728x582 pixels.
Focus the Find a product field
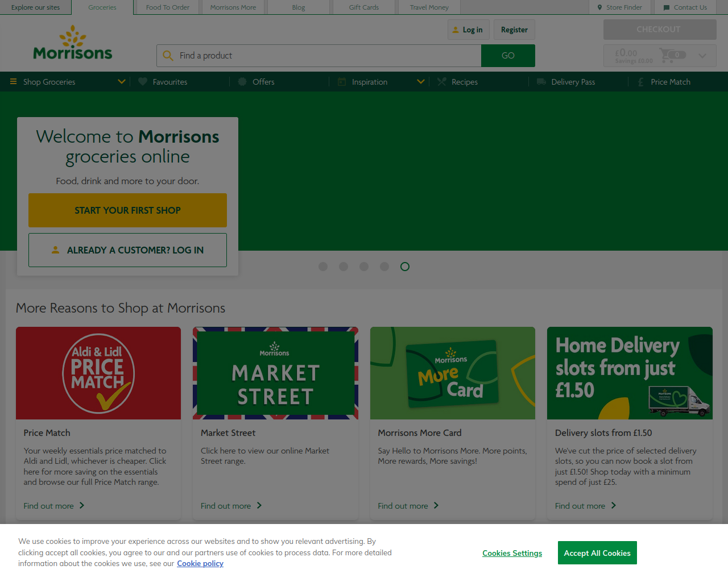(x=318, y=56)
